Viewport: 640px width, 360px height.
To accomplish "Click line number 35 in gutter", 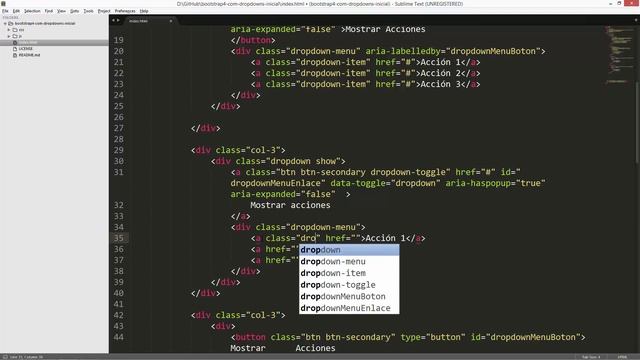I will tap(119, 238).
